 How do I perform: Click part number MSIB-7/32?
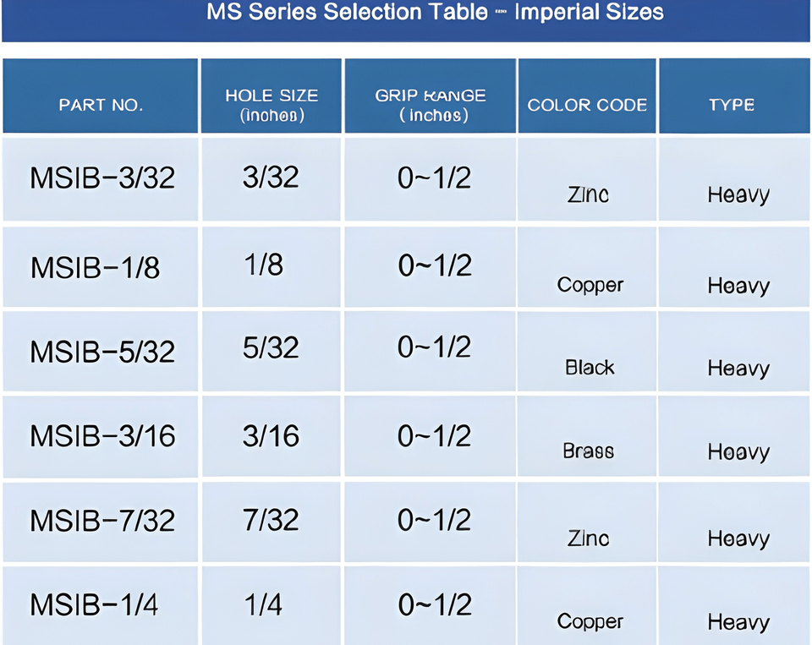(102, 520)
